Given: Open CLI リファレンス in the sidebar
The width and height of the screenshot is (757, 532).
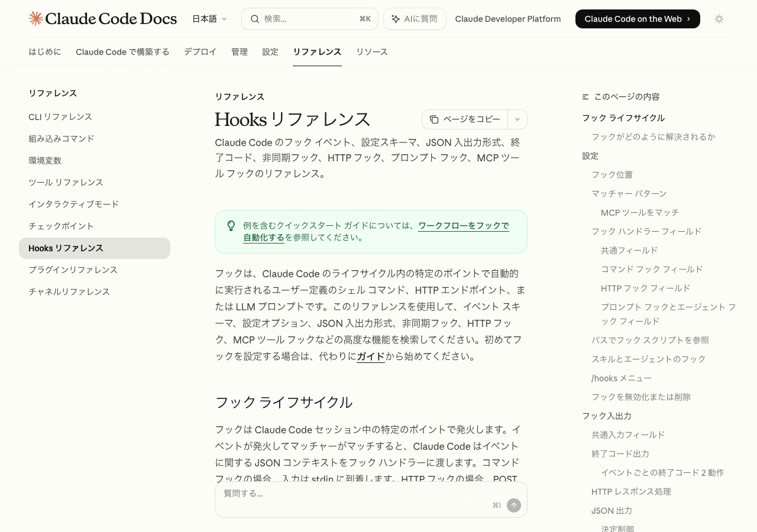Looking at the screenshot, I should [x=60, y=117].
